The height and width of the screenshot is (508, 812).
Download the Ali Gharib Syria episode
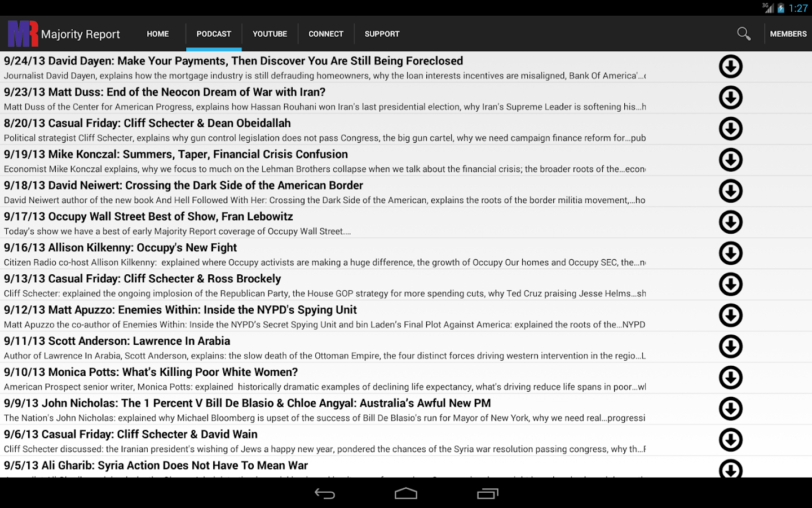(731, 469)
